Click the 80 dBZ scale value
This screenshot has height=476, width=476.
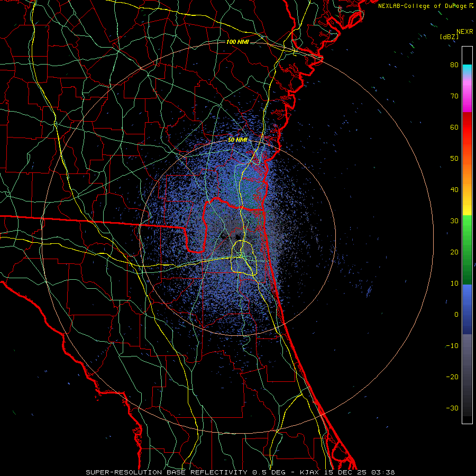point(454,65)
